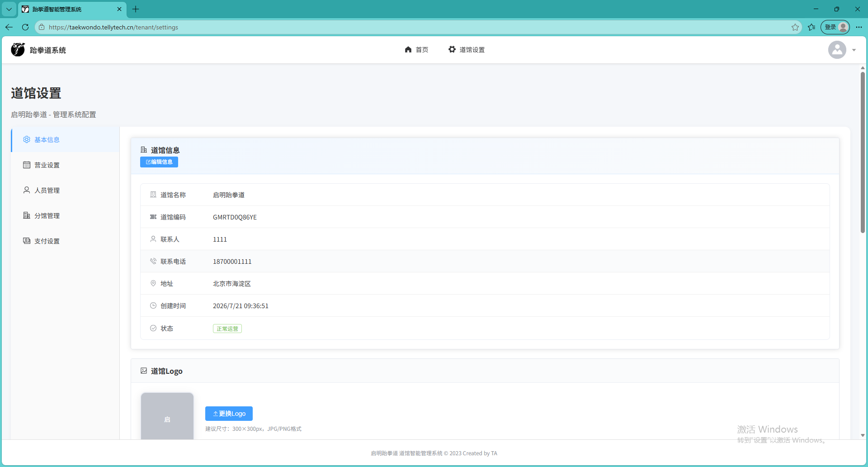Click the contact value 1111

220,239
